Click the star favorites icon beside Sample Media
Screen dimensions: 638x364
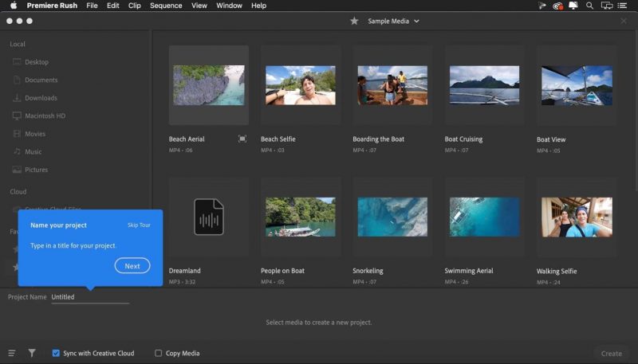pyautogui.click(x=354, y=21)
